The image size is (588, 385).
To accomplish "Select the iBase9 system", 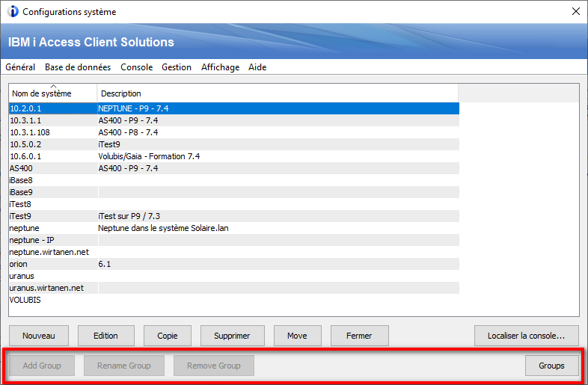I will click(x=21, y=192).
